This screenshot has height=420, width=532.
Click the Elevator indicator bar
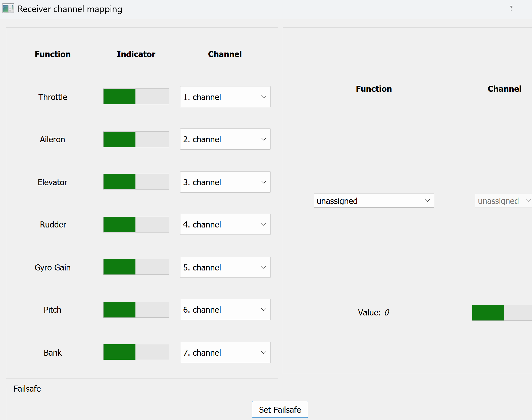point(136,181)
